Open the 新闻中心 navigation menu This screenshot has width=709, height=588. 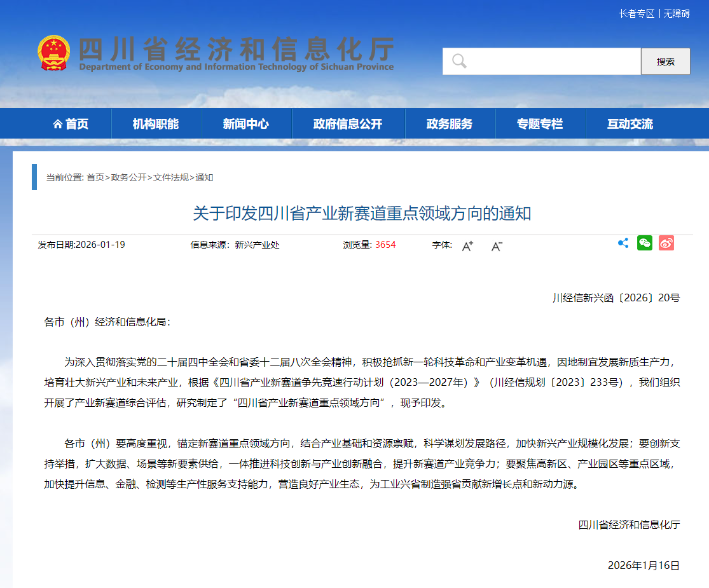pos(245,124)
